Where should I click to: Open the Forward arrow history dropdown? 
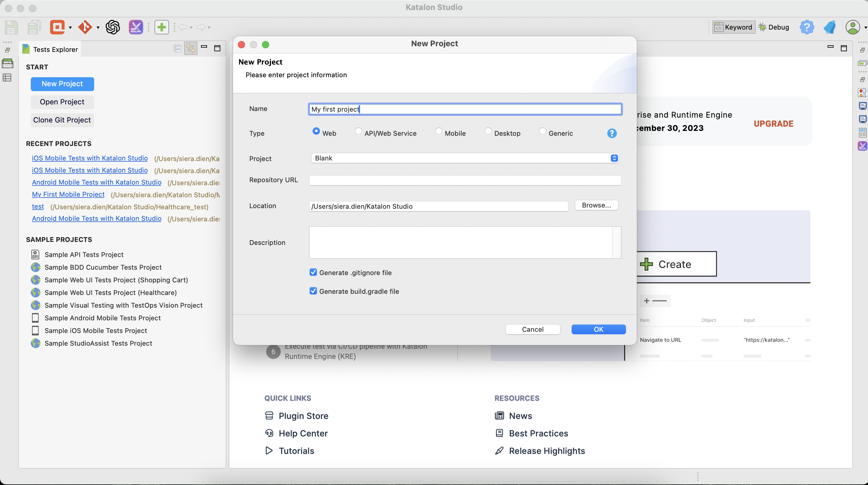[x=209, y=28]
